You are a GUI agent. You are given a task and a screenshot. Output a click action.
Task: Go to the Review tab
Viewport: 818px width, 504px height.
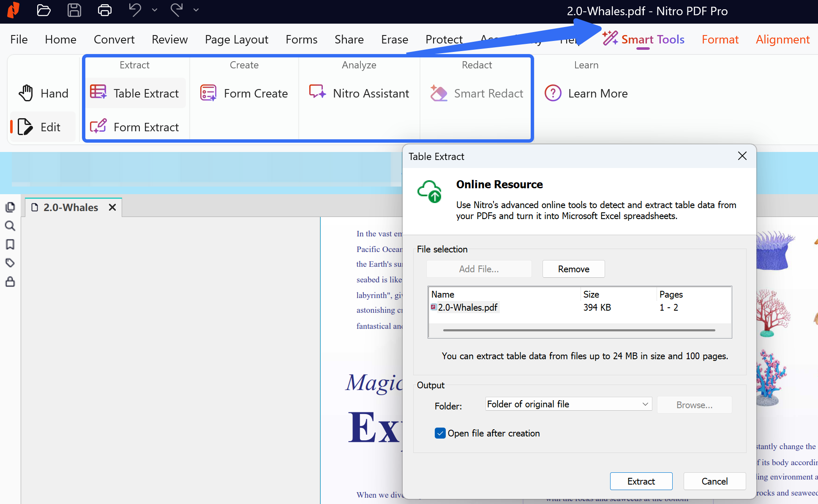pos(169,39)
